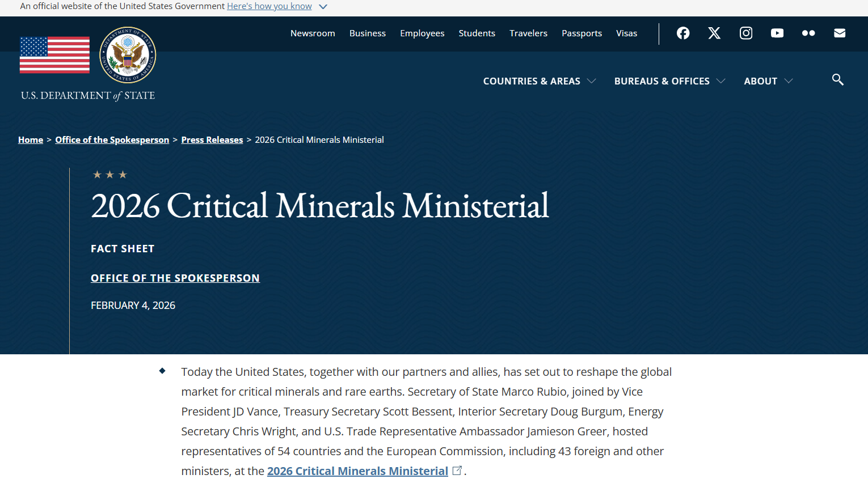Click the Home breadcrumb link
868x479 pixels.
coord(31,140)
